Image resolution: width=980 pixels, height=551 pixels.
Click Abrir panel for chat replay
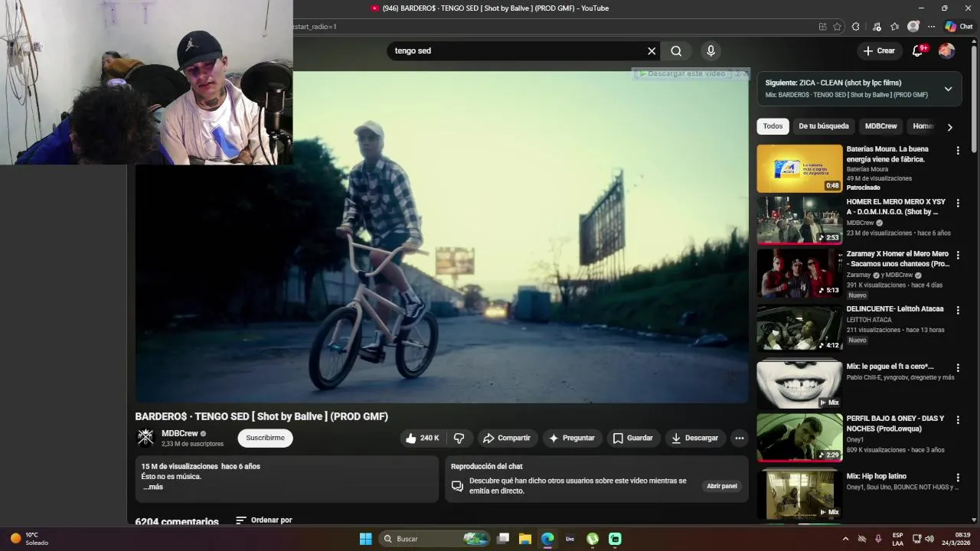[x=721, y=486]
